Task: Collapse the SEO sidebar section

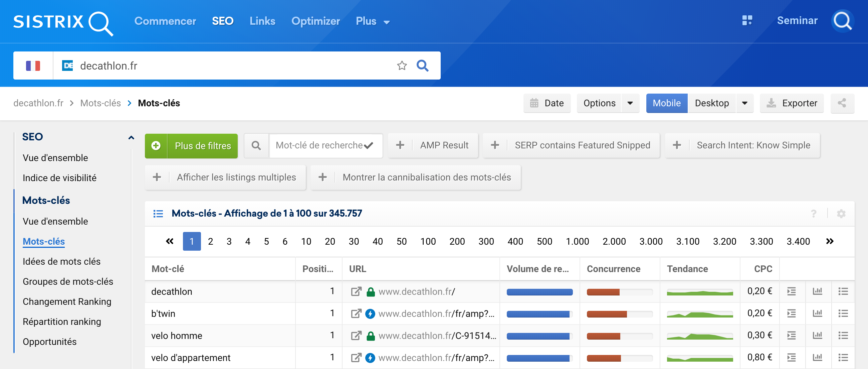Action: tap(131, 137)
